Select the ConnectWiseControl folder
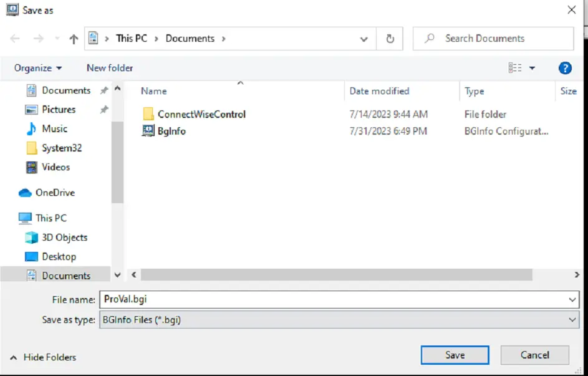The image size is (588, 376). point(201,114)
